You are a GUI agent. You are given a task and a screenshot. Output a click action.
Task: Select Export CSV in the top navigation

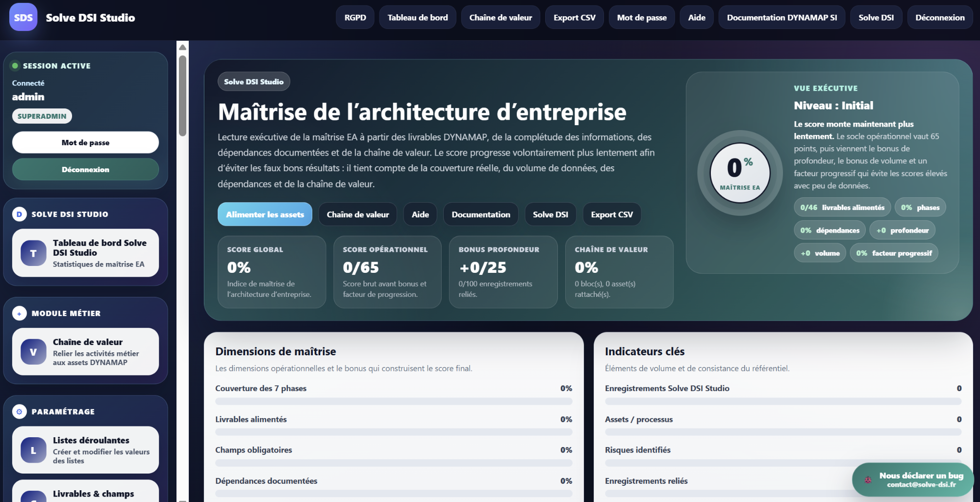575,18
